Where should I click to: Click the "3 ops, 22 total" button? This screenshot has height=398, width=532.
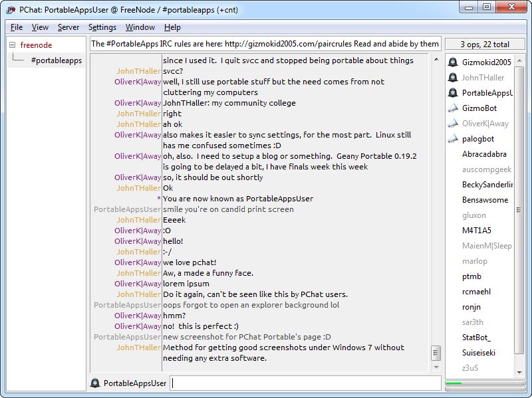tap(486, 43)
